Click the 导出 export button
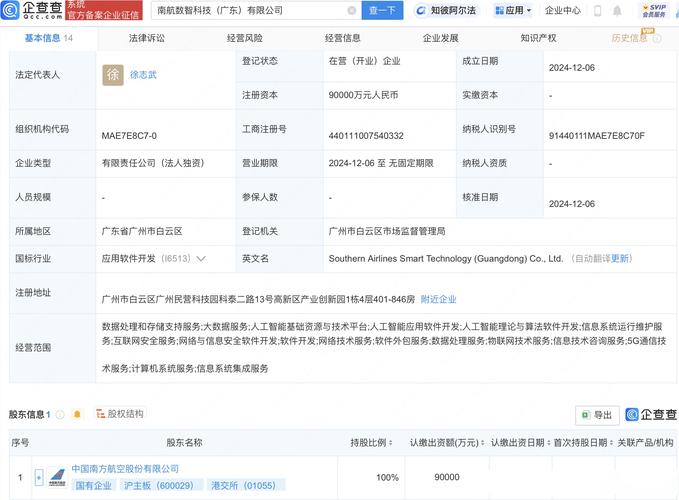This screenshot has height=500, width=679. 597,415
